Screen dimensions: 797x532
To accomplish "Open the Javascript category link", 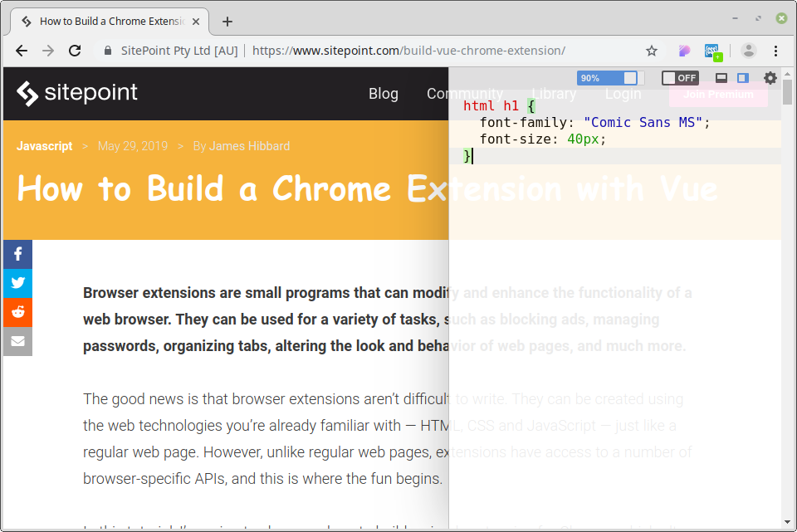I will click(44, 146).
